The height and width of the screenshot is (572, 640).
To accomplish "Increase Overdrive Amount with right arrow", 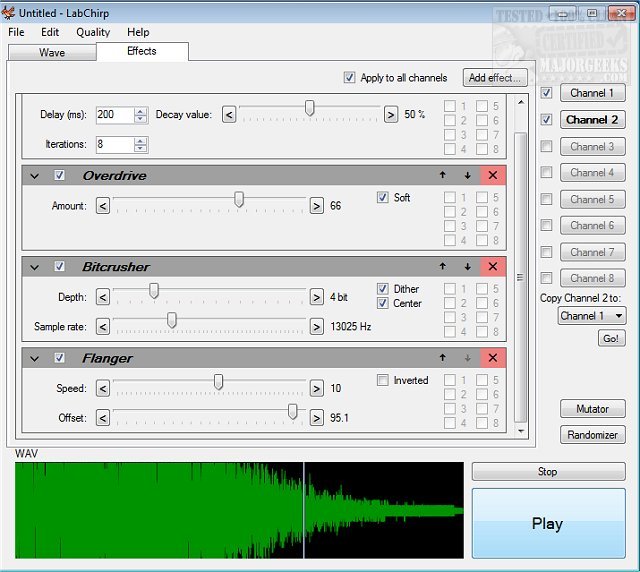I will coord(316,206).
